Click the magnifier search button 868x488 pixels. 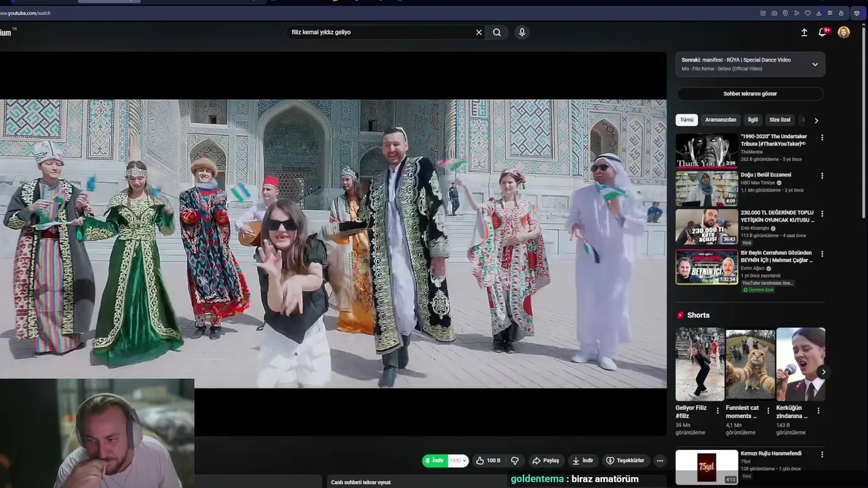tap(497, 32)
